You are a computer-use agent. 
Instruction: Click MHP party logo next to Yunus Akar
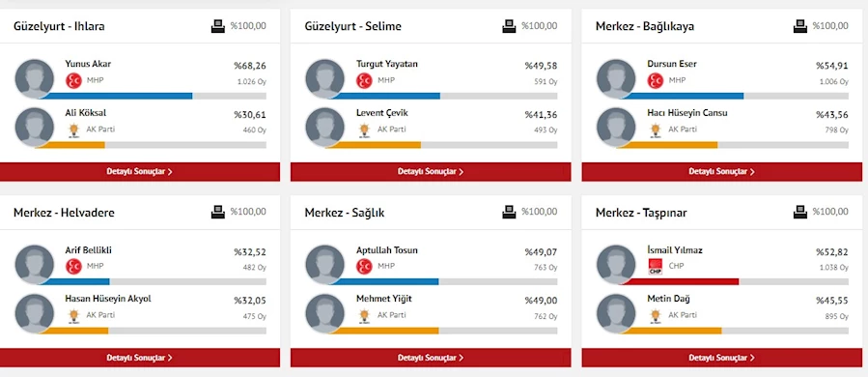tap(73, 81)
